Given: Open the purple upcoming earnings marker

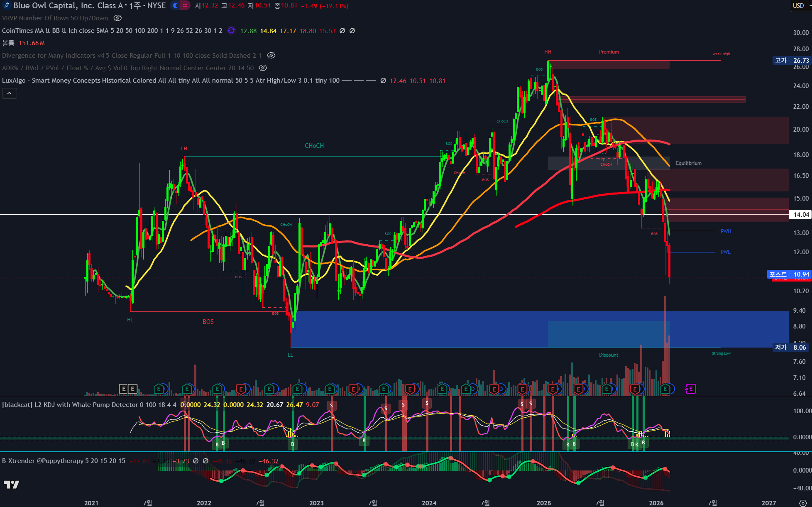Looking at the screenshot, I should (x=690, y=389).
